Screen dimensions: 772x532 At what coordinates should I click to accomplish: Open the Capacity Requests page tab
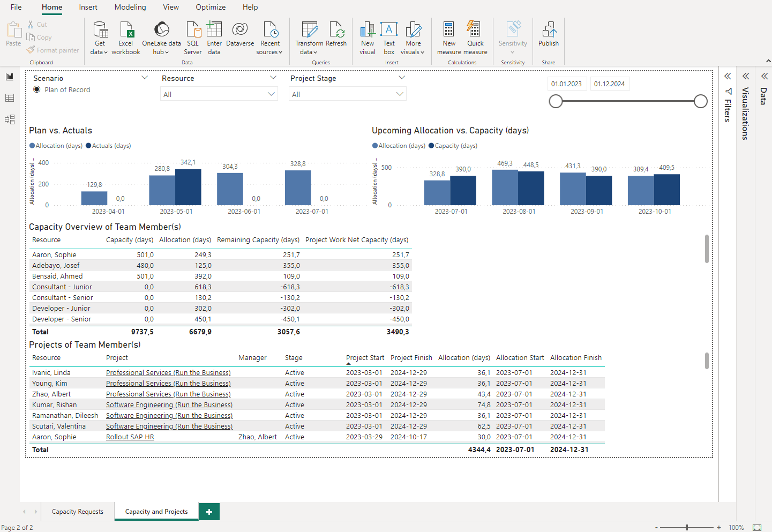pos(77,511)
